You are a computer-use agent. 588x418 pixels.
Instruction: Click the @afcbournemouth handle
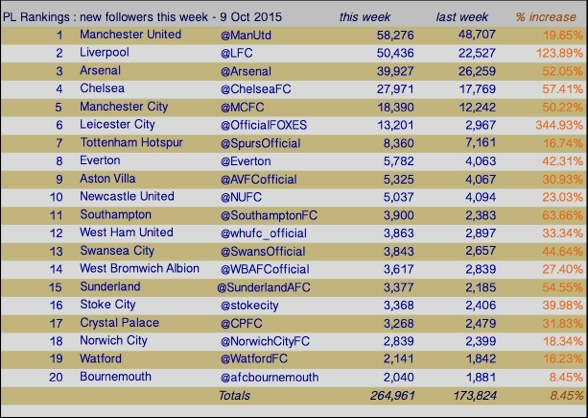[x=270, y=377]
